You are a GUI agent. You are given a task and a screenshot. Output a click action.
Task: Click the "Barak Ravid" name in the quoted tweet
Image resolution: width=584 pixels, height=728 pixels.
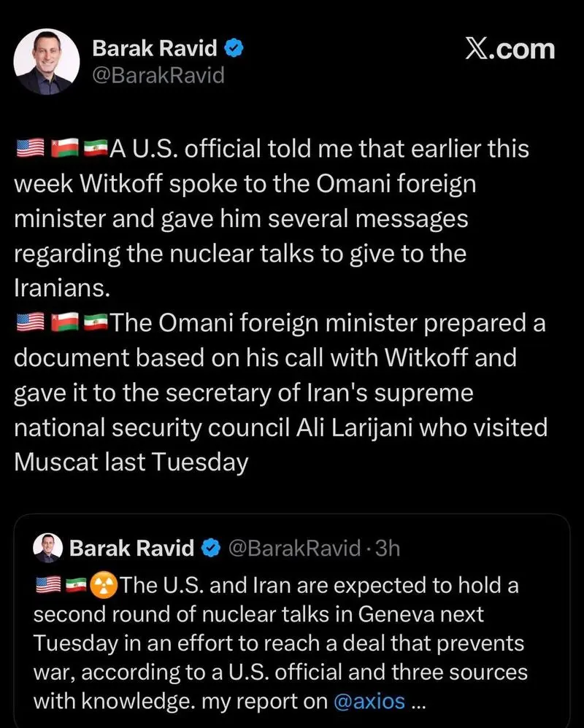click(132, 549)
